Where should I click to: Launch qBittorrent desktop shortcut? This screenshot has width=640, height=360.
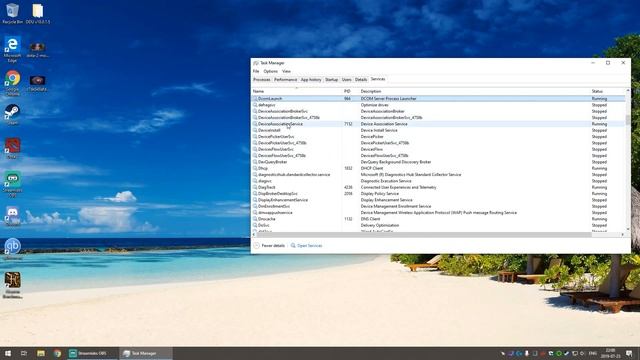coord(12,249)
